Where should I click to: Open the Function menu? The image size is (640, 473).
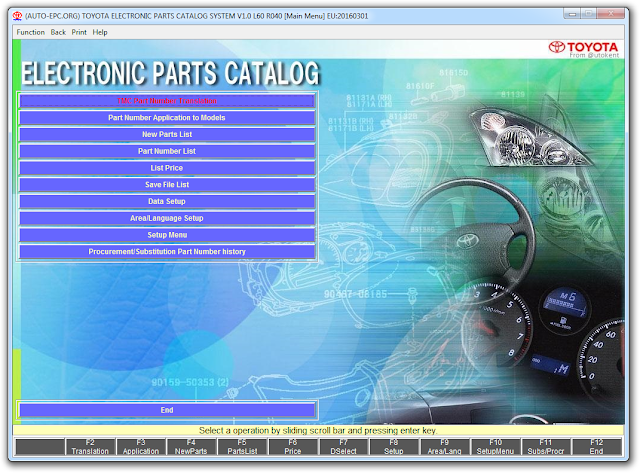coord(31,32)
